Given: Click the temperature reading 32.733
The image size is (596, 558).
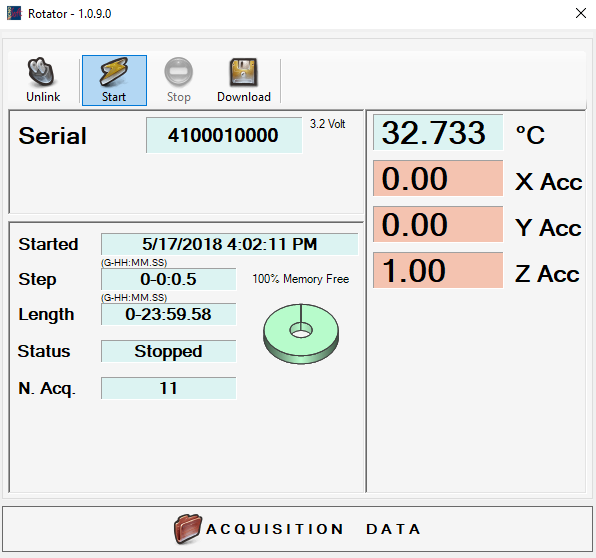Looking at the screenshot, I should (x=438, y=132).
